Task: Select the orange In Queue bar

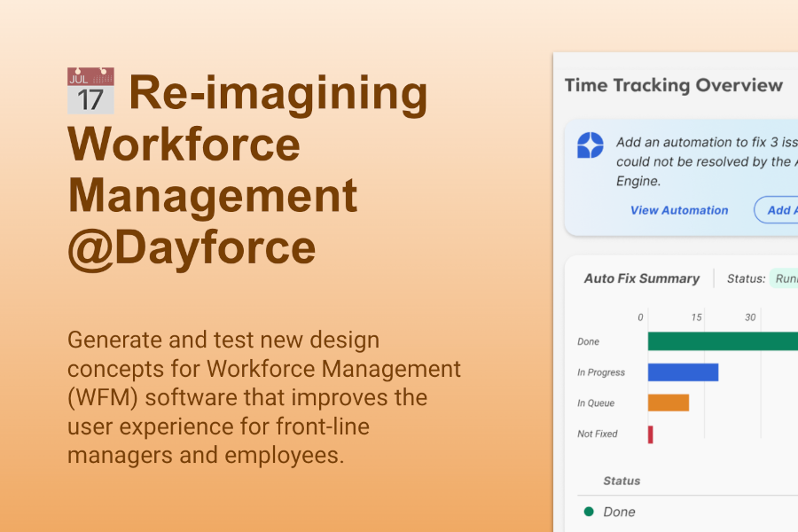Action: (x=669, y=403)
